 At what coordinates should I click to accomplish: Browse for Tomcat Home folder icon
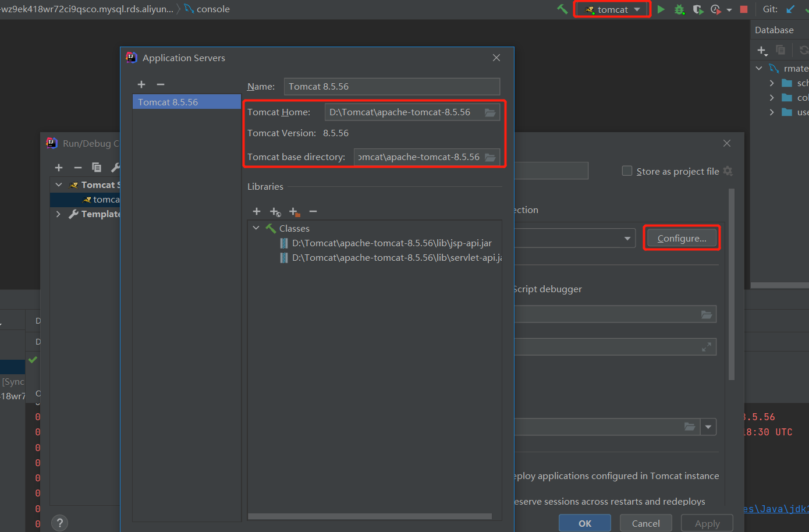(x=491, y=112)
